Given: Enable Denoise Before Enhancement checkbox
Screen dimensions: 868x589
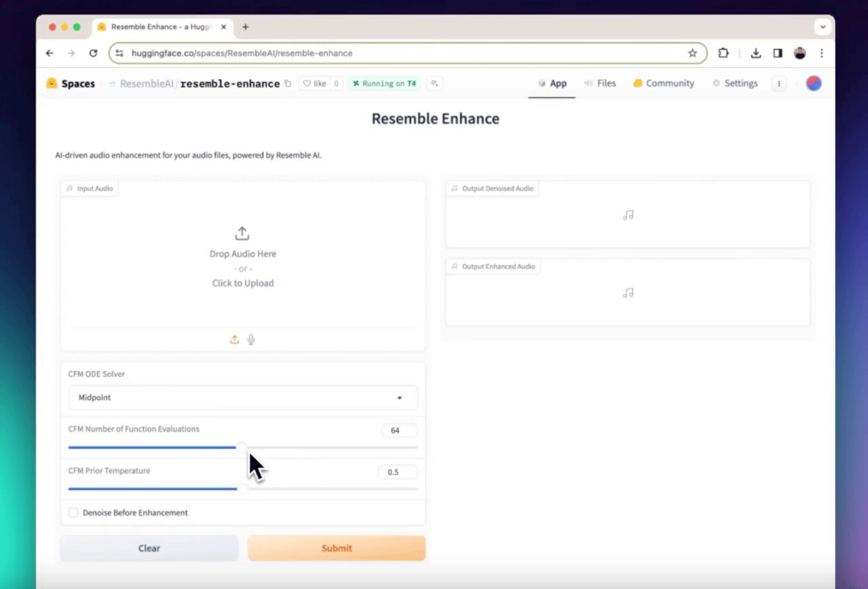Looking at the screenshot, I should pyautogui.click(x=73, y=512).
